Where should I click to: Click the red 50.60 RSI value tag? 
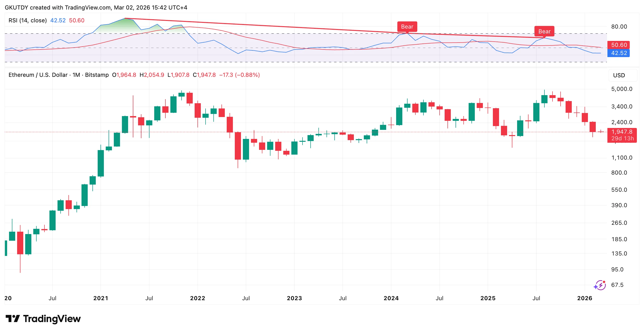pyautogui.click(x=619, y=45)
